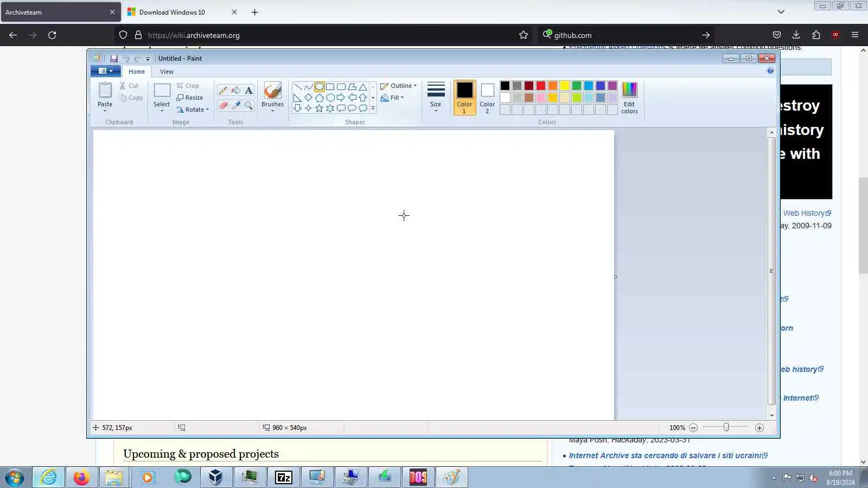The width and height of the screenshot is (868, 488).
Task: Show hidden system tray icons
Action: point(774,478)
